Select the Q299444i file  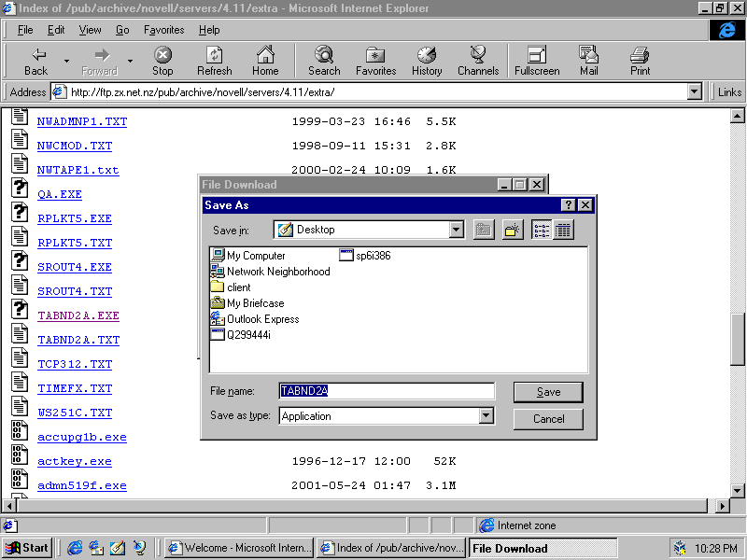click(x=241, y=335)
